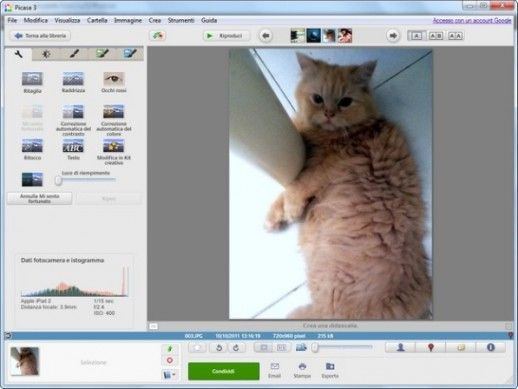Click the star button in the bottom toolbar
Screen dimensions: 518x389
coord(198,348)
